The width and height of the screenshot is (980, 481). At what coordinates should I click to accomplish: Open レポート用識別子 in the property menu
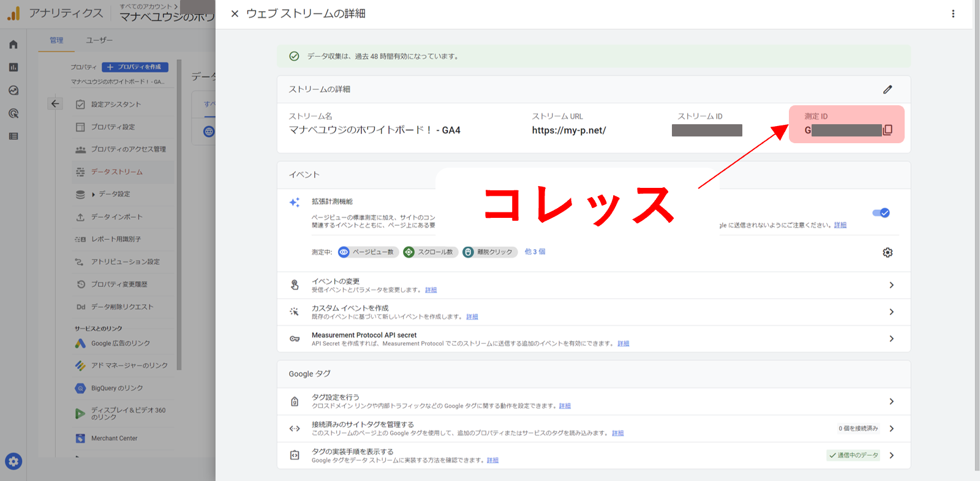click(124, 239)
